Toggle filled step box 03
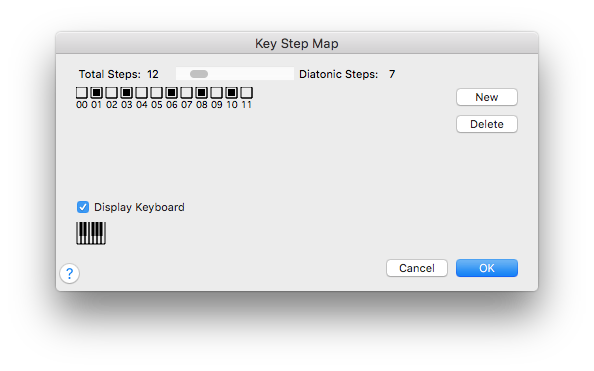 (x=127, y=92)
